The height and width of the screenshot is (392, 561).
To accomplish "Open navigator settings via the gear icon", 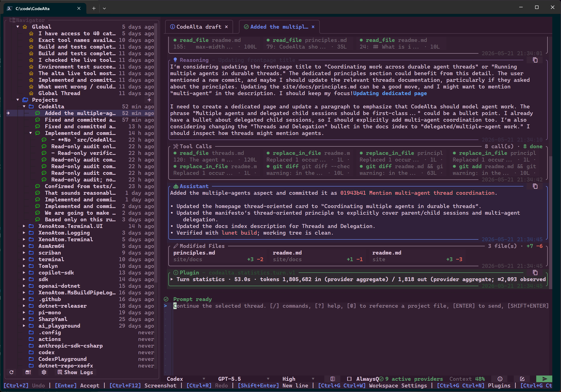I will [x=44, y=372].
